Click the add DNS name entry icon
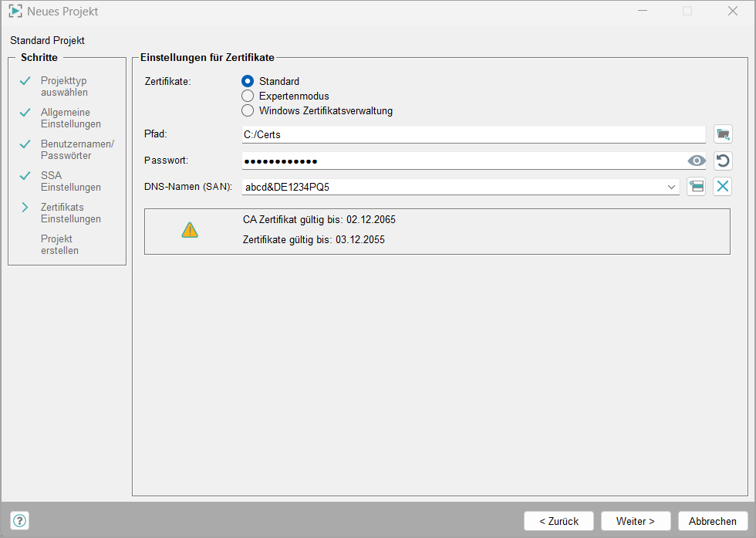The height and width of the screenshot is (538, 756). [696, 186]
